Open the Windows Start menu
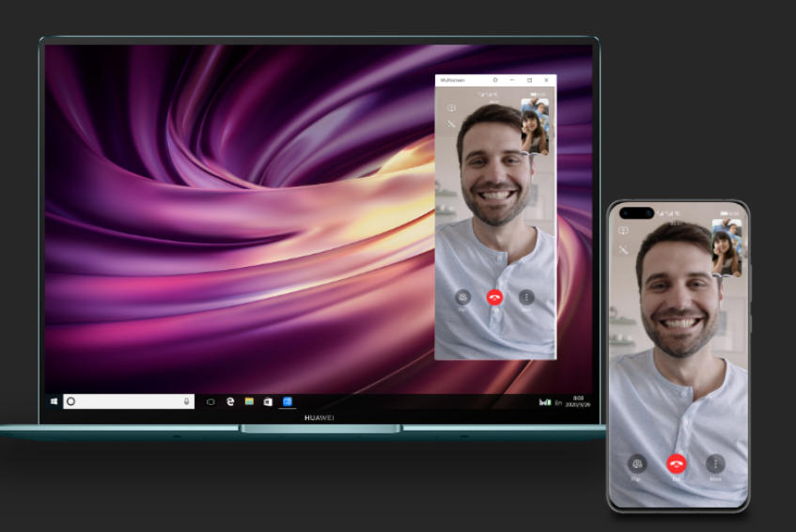The height and width of the screenshot is (532, 796). click(x=55, y=401)
